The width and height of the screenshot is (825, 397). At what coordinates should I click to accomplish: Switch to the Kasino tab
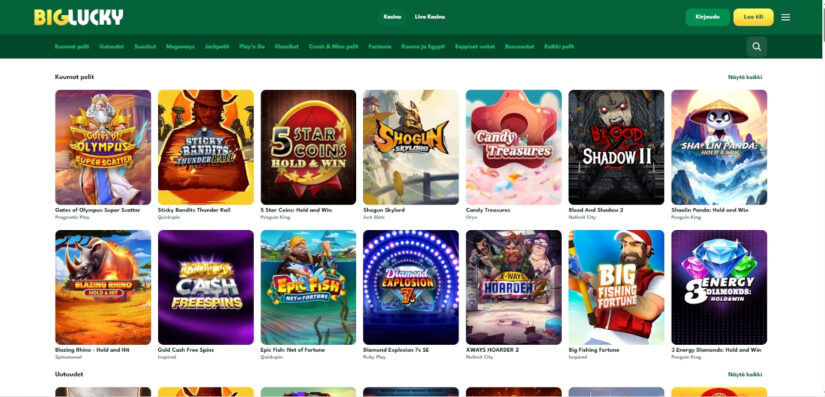(393, 17)
